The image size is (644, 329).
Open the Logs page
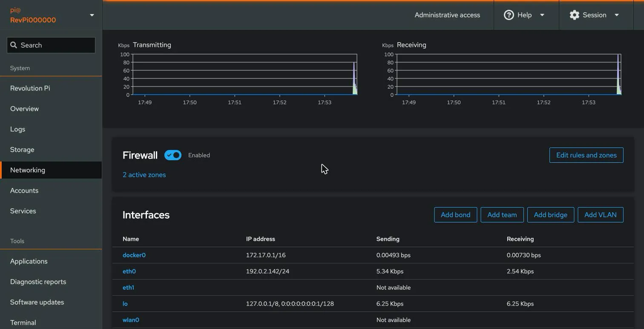click(x=51, y=129)
